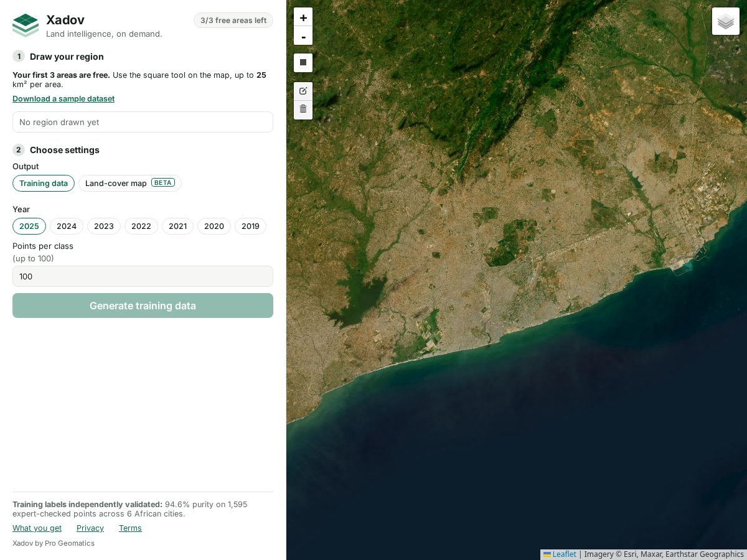Click the Xadov title text
This screenshot has width=747, height=560.
pyautogui.click(x=65, y=20)
